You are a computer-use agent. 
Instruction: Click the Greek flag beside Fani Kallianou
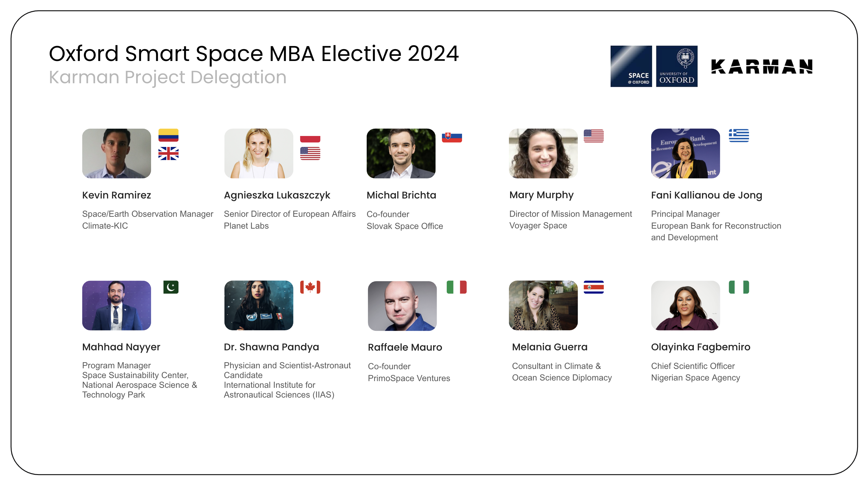pos(739,136)
